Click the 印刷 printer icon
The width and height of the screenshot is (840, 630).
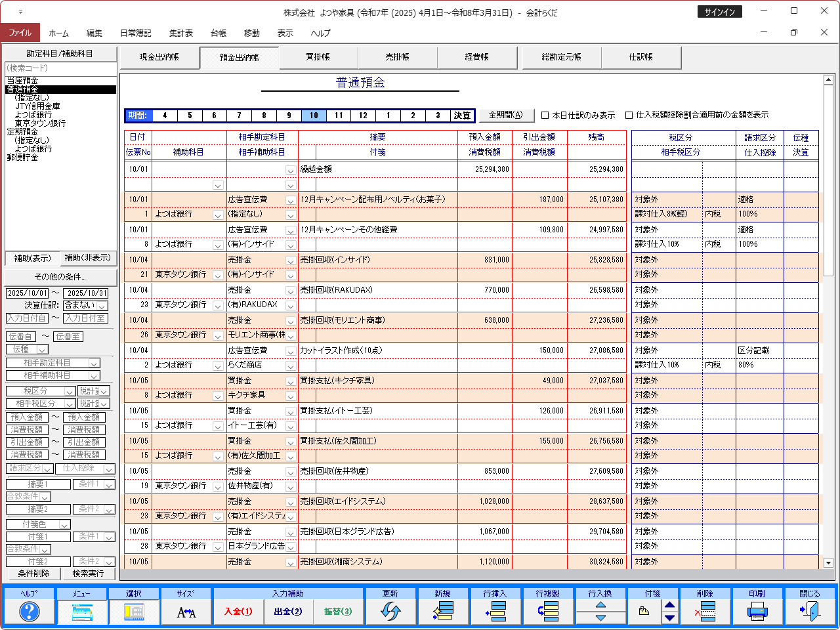tap(757, 612)
